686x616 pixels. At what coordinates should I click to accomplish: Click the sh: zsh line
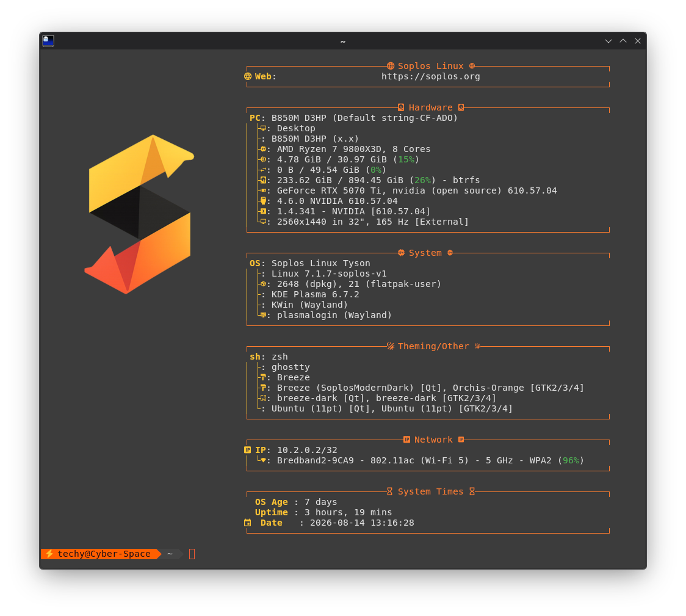tap(269, 357)
